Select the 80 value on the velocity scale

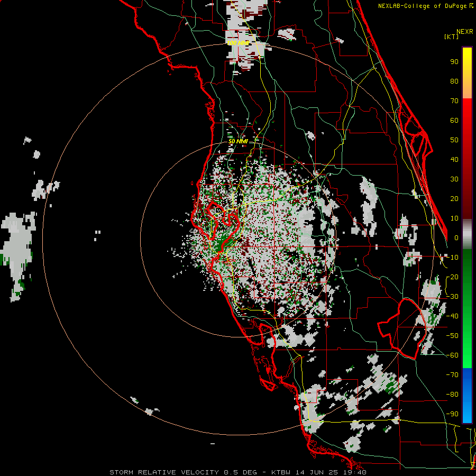[454, 81]
